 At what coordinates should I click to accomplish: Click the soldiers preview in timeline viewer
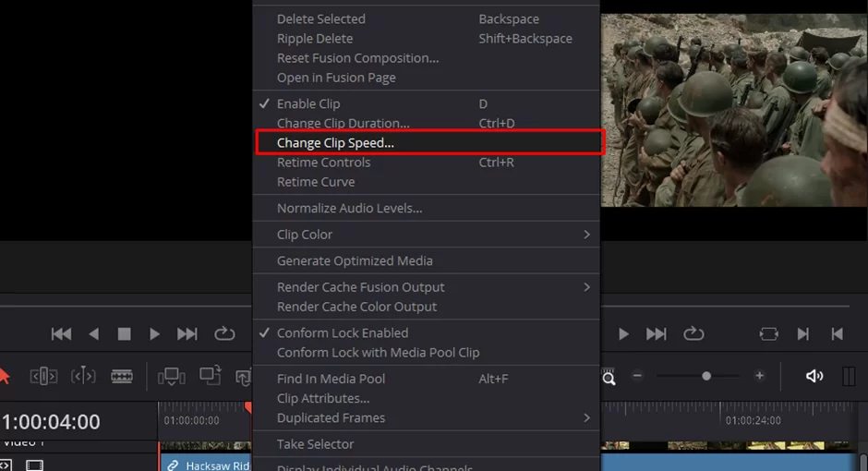click(734, 110)
